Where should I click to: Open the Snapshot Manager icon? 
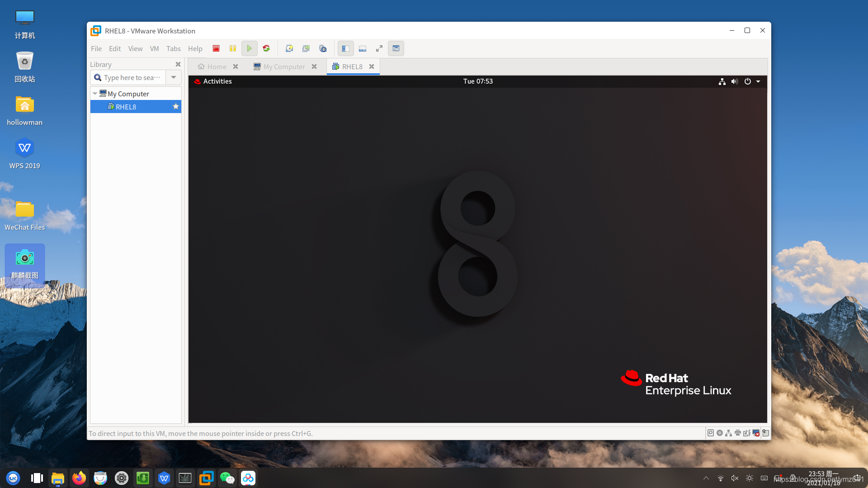tap(323, 48)
